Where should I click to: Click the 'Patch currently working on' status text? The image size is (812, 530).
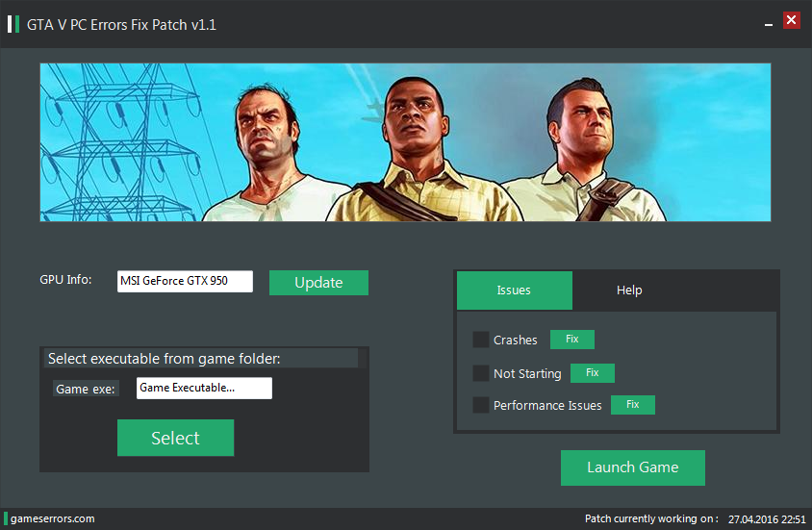pyautogui.click(x=651, y=518)
